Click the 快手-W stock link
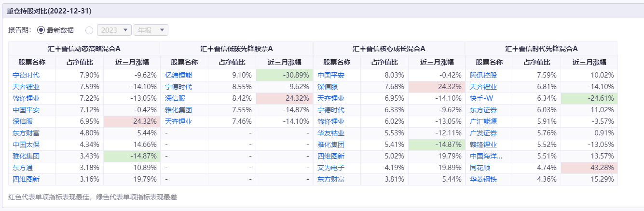This screenshot has width=644, height=211. pyautogui.click(x=481, y=98)
